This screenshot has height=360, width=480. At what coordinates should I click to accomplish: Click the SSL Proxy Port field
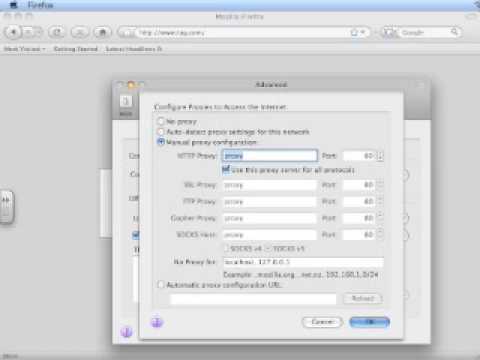tap(359, 185)
